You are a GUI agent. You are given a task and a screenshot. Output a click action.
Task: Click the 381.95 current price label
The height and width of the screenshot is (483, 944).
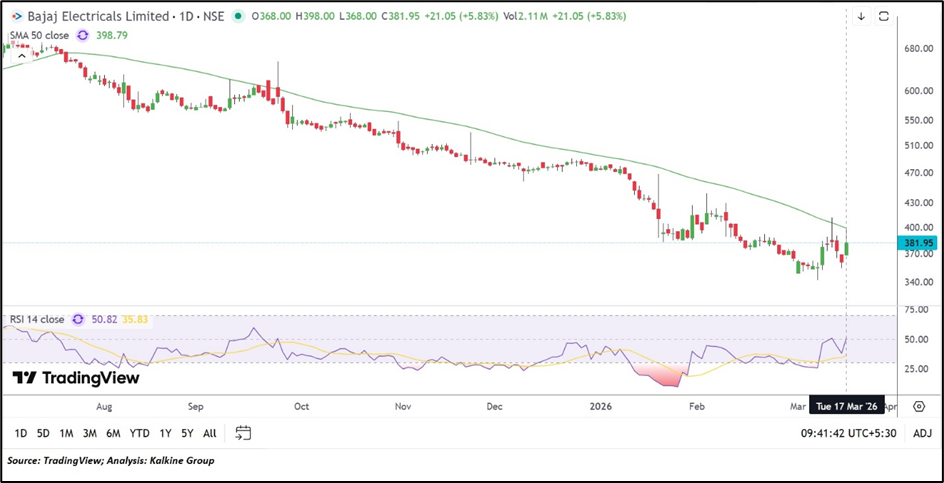pyautogui.click(x=917, y=243)
